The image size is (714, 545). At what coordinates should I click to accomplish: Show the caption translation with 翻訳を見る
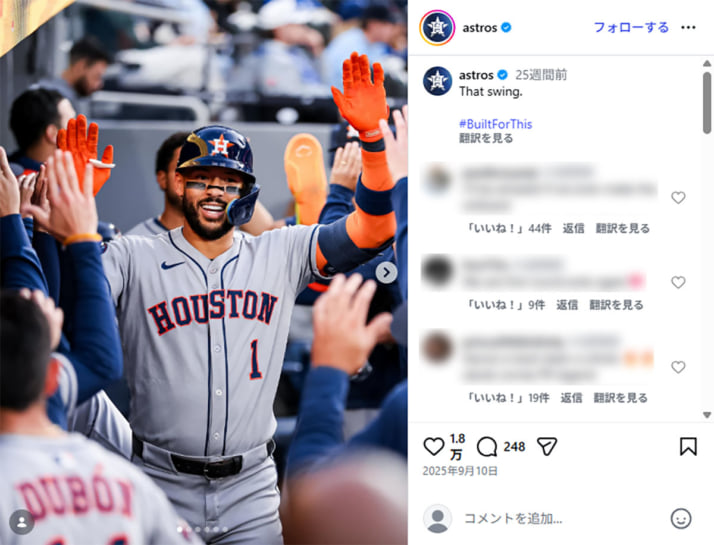tap(486, 138)
